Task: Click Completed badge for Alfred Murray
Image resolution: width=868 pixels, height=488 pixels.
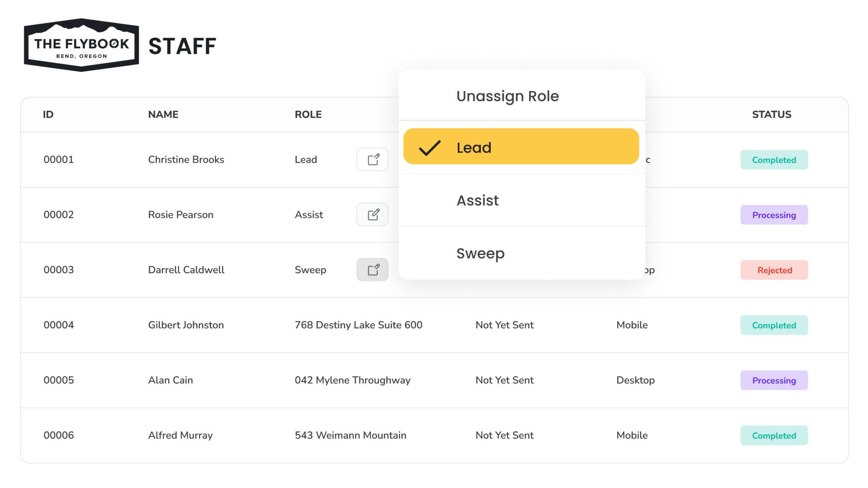Action: tap(774, 435)
